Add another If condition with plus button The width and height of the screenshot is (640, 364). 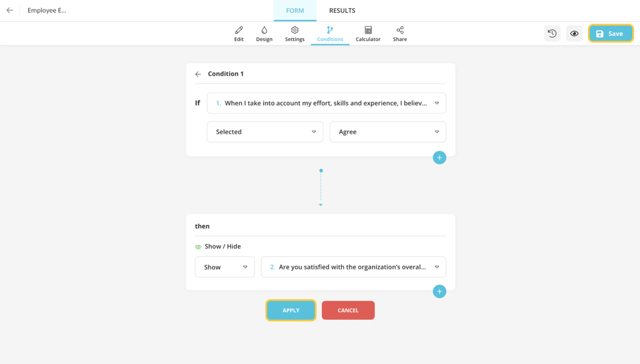pos(439,157)
